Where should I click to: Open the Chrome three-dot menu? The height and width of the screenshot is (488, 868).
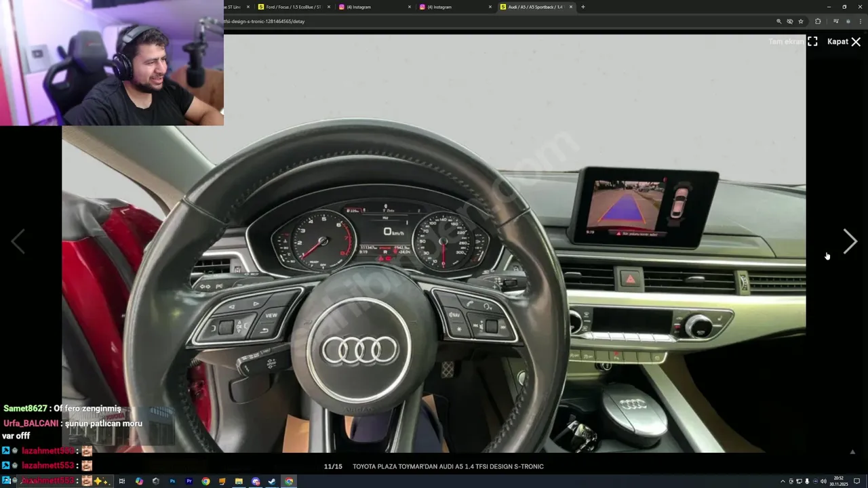tap(859, 21)
